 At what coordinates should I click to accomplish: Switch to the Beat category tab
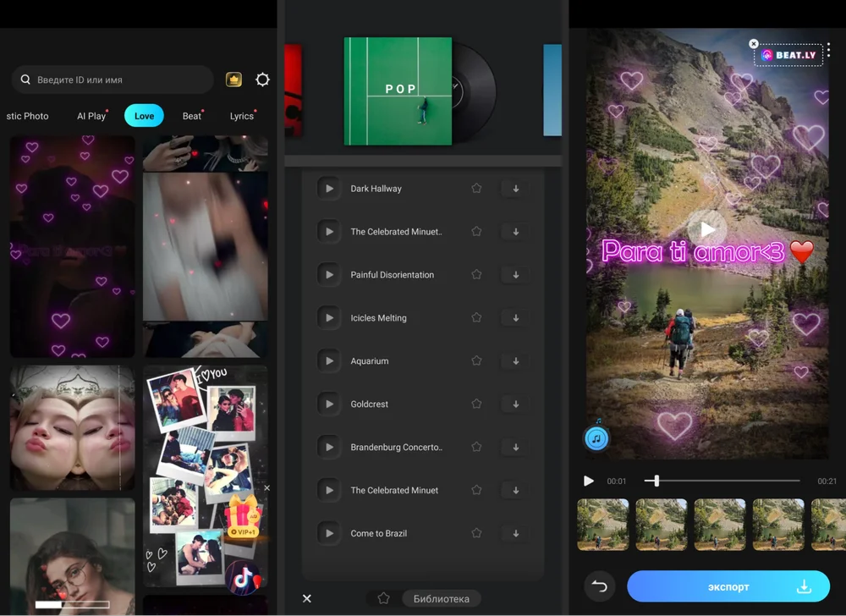pos(192,116)
